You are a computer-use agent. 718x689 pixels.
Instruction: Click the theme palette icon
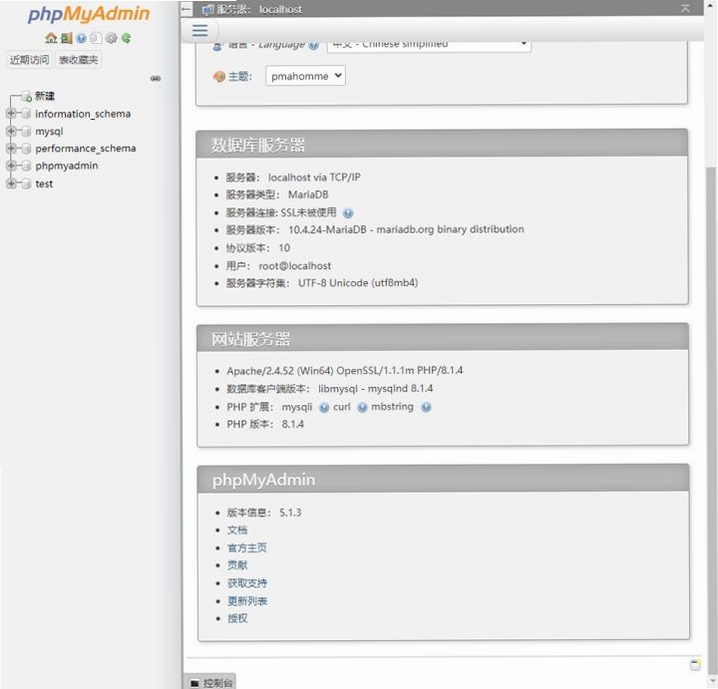(219, 76)
